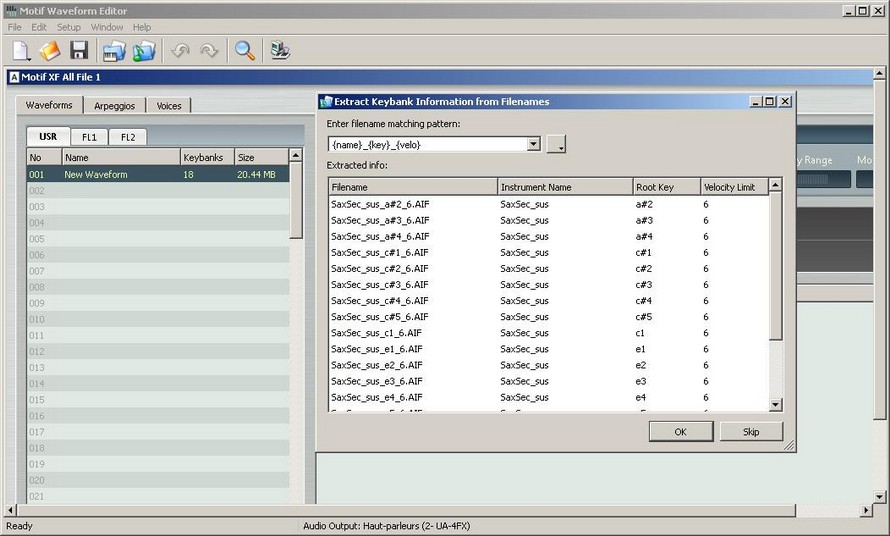The width and height of the screenshot is (890, 536).
Task: Click the music note folder icon
Action: click(x=144, y=51)
